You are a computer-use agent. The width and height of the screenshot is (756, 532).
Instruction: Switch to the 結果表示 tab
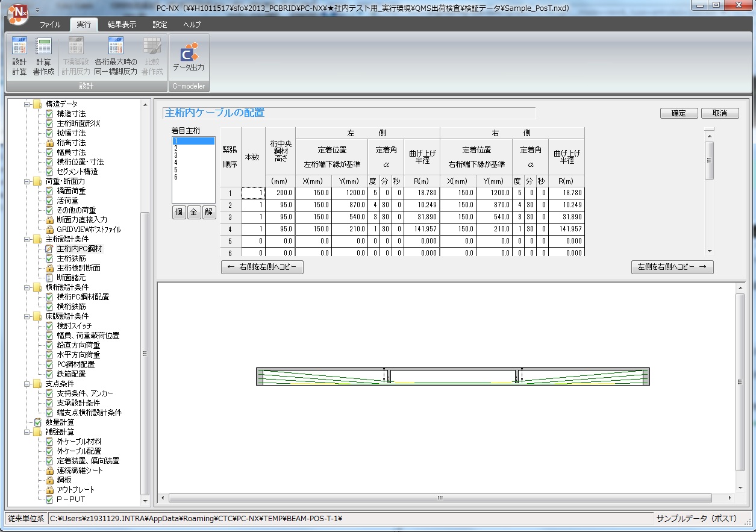pyautogui.click(x=122, y=25)
